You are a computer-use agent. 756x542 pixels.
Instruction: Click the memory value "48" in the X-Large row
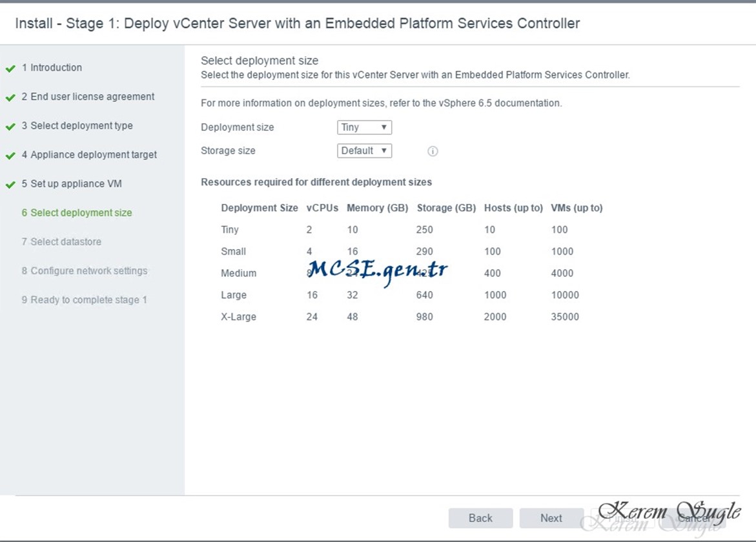[x=352, y=317]
